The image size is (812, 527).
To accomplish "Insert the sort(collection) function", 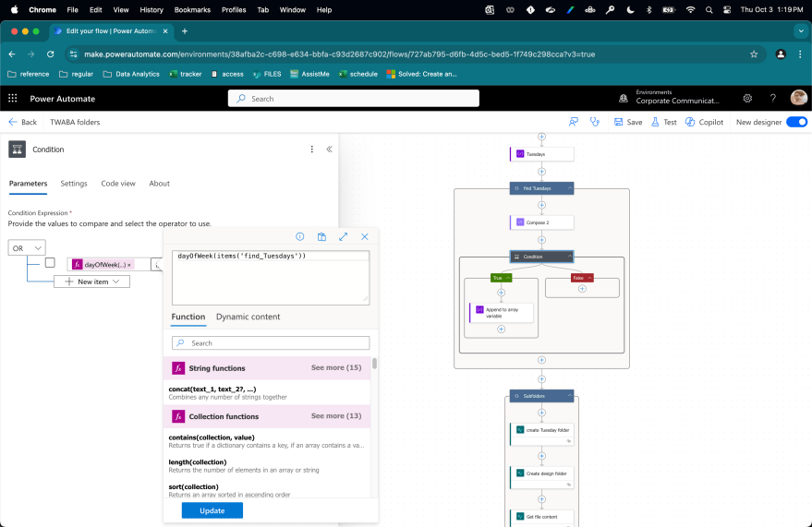I will (267, 490).
